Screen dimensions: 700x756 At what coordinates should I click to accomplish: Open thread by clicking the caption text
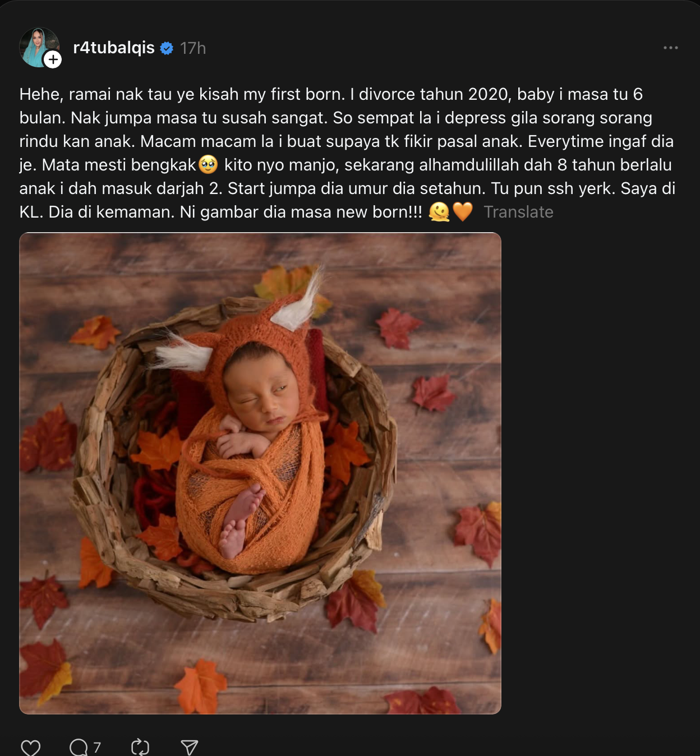click(337, 141)
